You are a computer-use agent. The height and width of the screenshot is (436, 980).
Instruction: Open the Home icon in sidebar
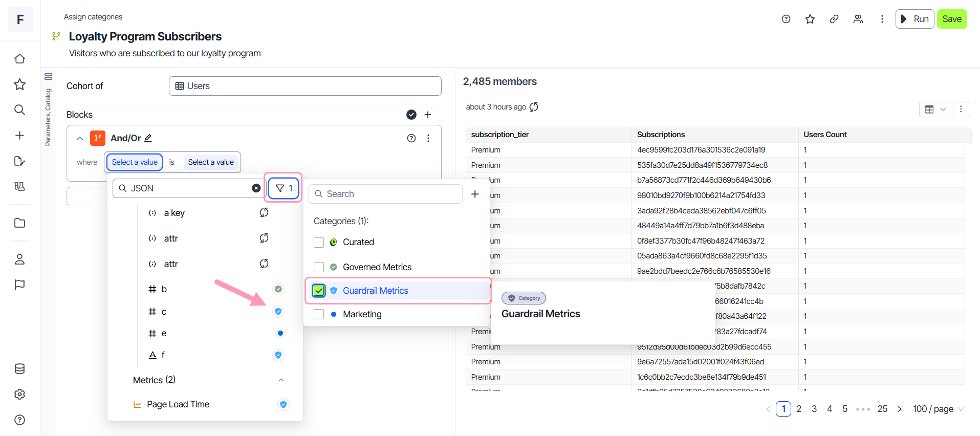pyautogui.click(x=19, y=59)
